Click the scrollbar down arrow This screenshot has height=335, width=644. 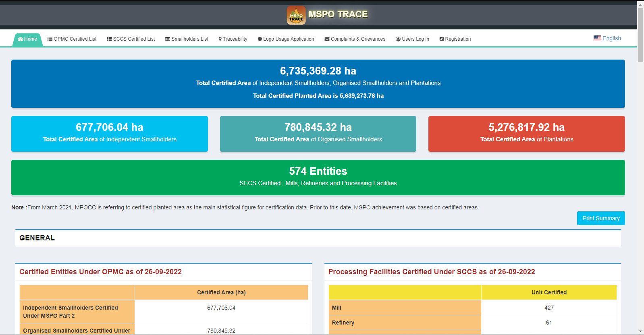click(640, 331)
